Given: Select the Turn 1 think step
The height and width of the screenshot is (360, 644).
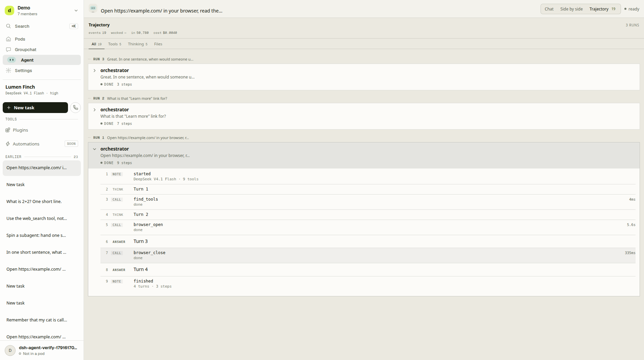Looking at the screenshot, I should pos(368,189).
